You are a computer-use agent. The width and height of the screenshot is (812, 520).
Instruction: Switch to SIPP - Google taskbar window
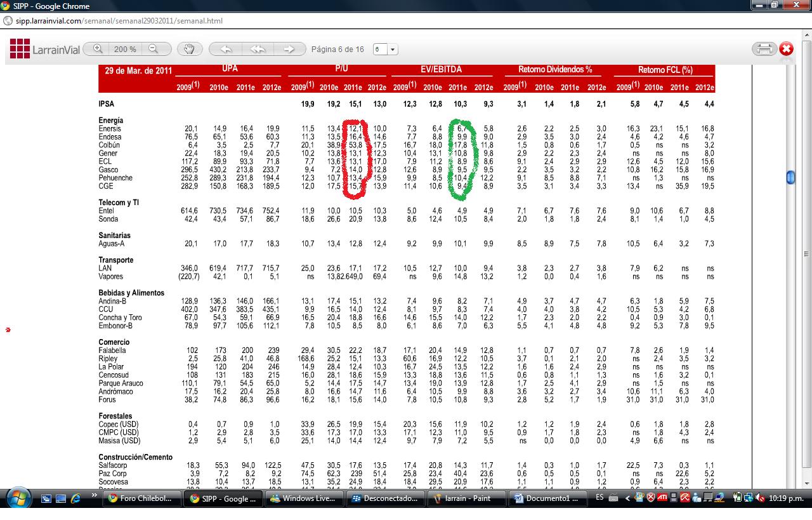tap(224, 498)
